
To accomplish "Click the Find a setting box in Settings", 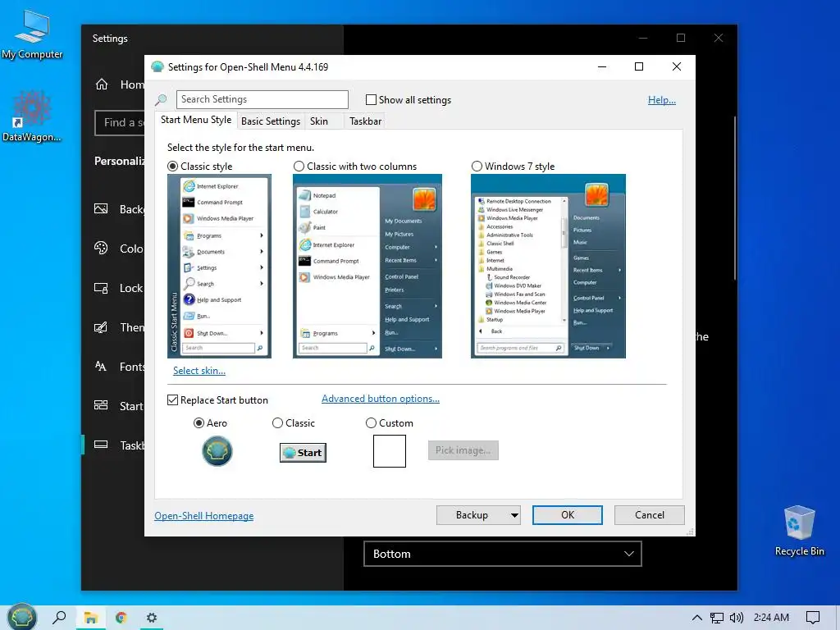I will click(x=120, y=123).
